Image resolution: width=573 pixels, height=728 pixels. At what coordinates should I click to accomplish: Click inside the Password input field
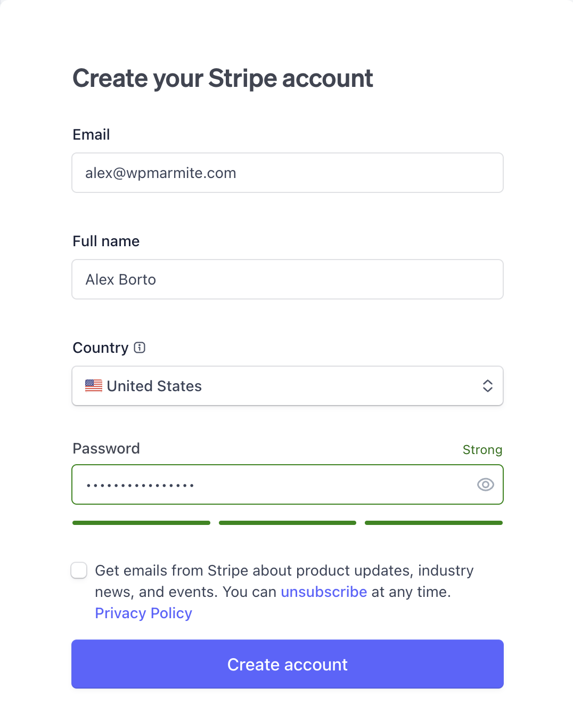[x=288, y=484]
